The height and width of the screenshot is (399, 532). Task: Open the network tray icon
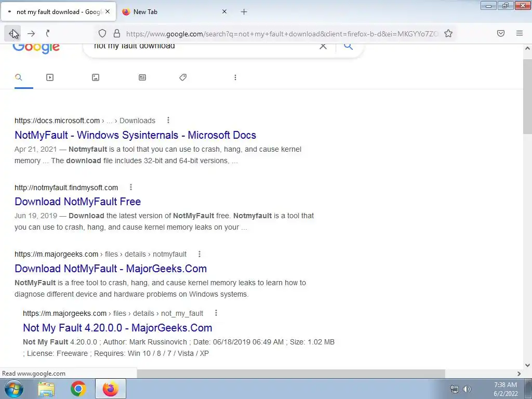point(454,389)
